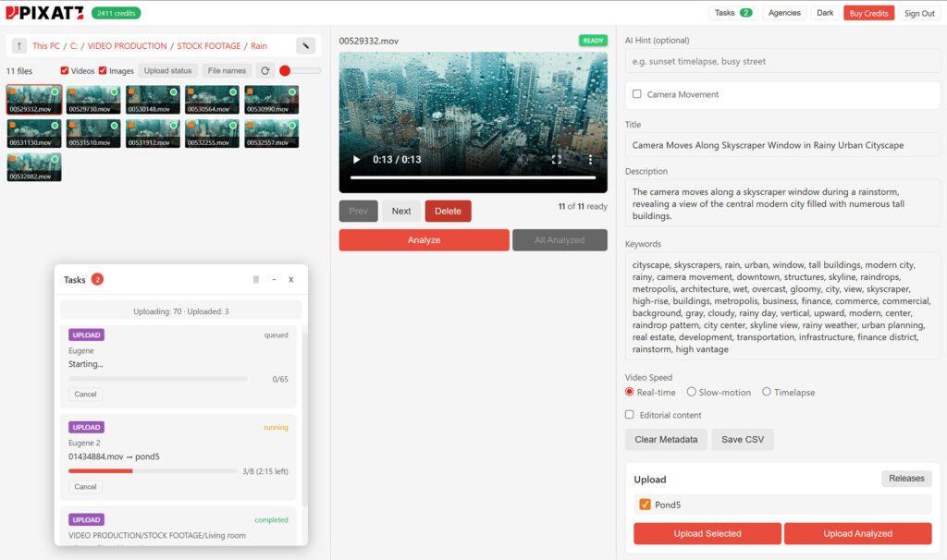Viewport: 947px width, 560px height.
Task: Uncheck the Videos filter checkbox
Action: (x=65, y=71)
